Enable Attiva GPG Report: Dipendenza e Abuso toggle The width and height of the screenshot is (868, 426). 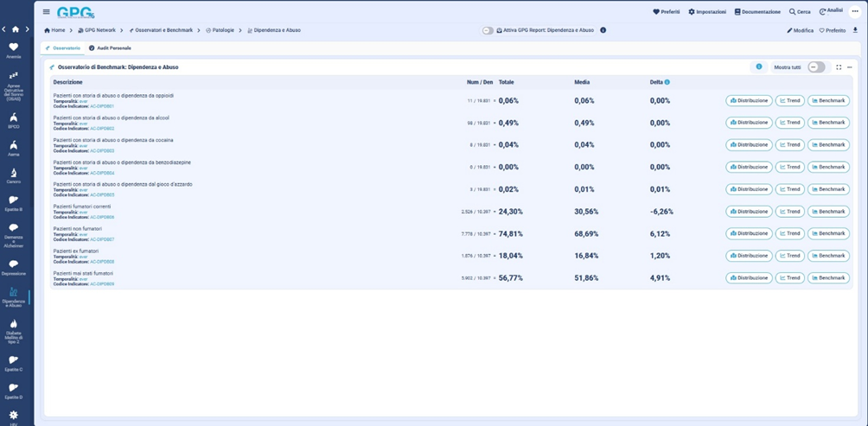[x=488, y=30]
